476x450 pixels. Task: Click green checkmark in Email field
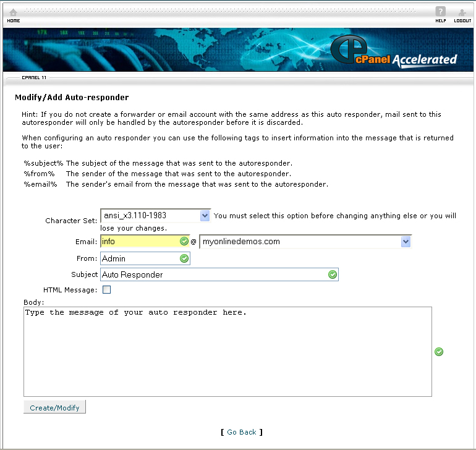184,242
